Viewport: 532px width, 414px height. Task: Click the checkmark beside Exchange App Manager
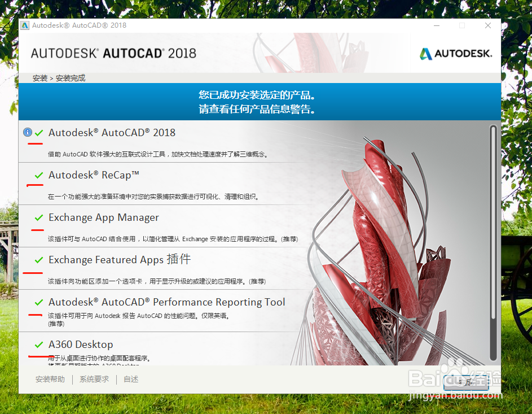tap(39, 217)
